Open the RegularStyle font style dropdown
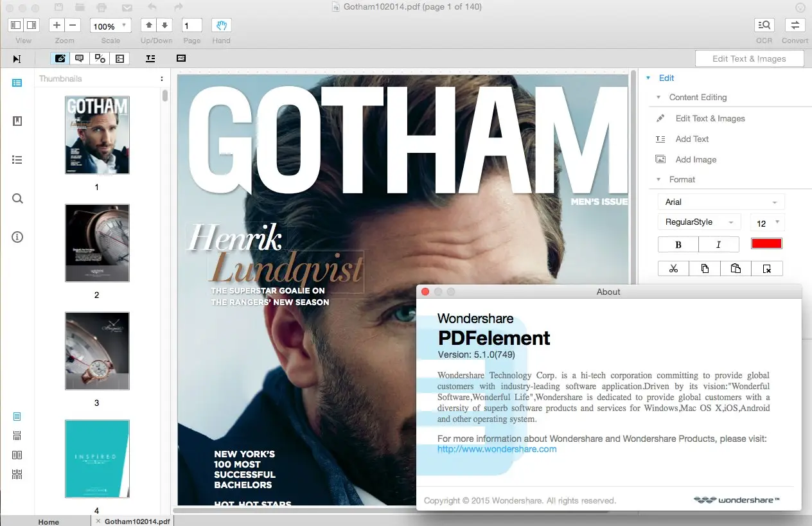 pyautogui.click(x=699, y=222)
